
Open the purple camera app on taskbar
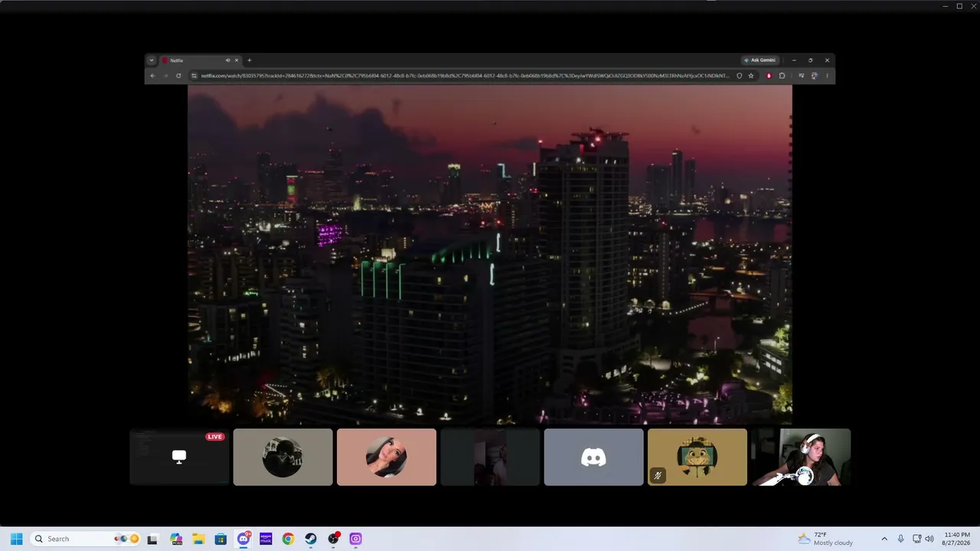tap(355, 539)
